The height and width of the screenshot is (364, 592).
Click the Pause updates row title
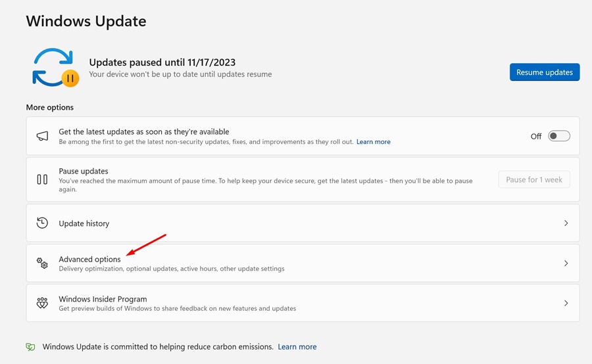[84, 171]
